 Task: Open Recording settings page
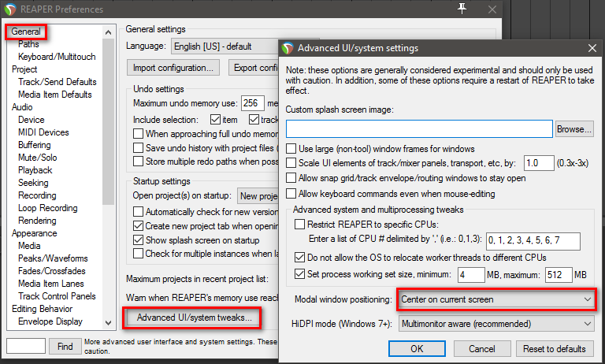point(37,195)
